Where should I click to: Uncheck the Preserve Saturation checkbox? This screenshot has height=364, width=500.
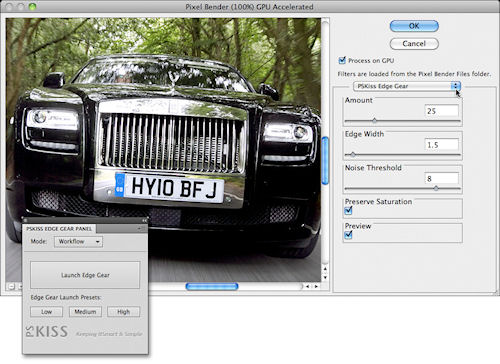point(348,211)
